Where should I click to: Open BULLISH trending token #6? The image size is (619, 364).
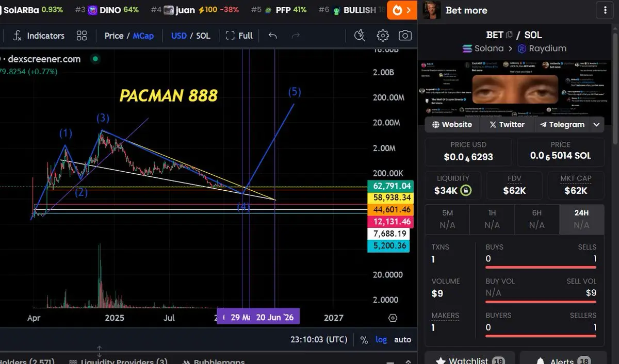point(352,10)
